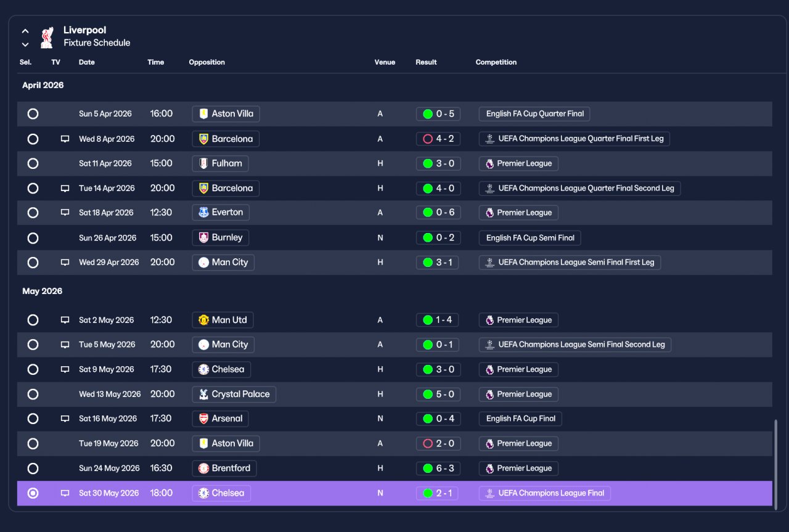Open English FA Cup Final competition
Screen dimensions: 789x532
[520, 419]
